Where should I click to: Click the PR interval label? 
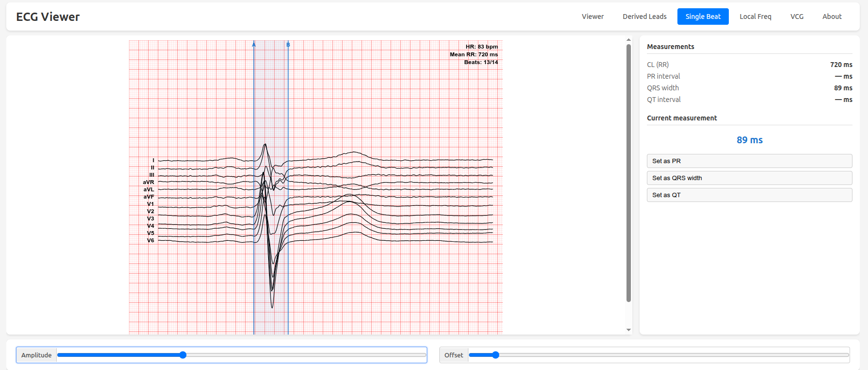point(663,76)
